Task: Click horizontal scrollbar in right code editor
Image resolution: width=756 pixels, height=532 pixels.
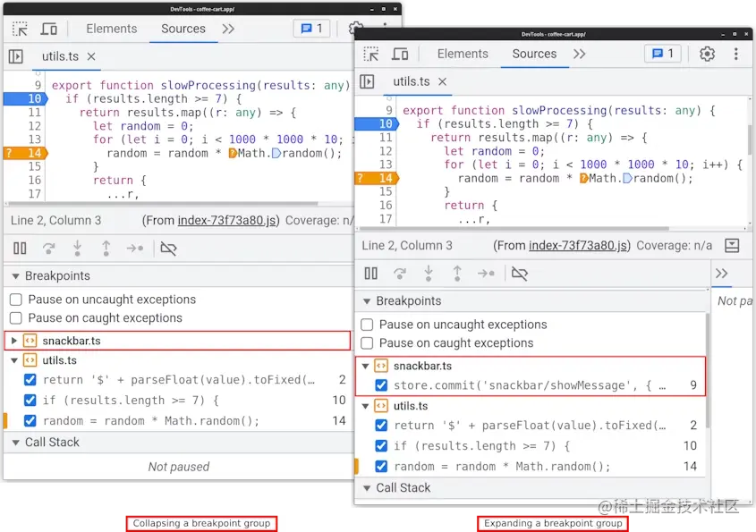Action: click(514, 228)
